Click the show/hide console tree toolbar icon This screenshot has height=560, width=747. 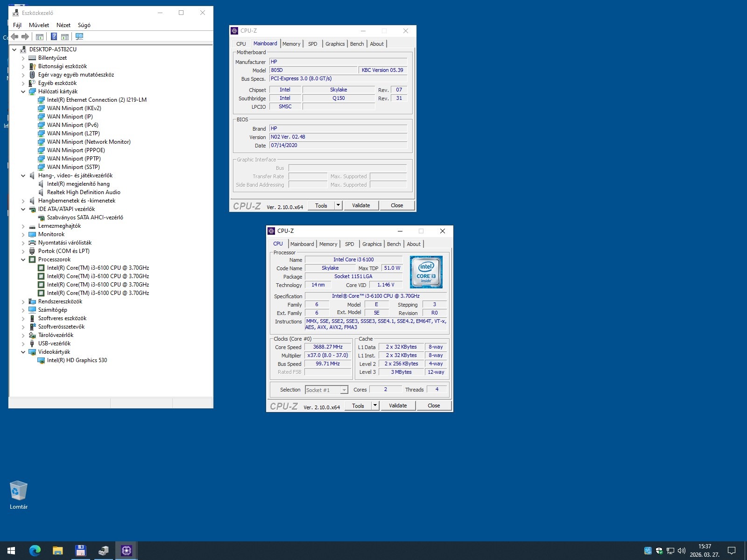coord(40,36)
